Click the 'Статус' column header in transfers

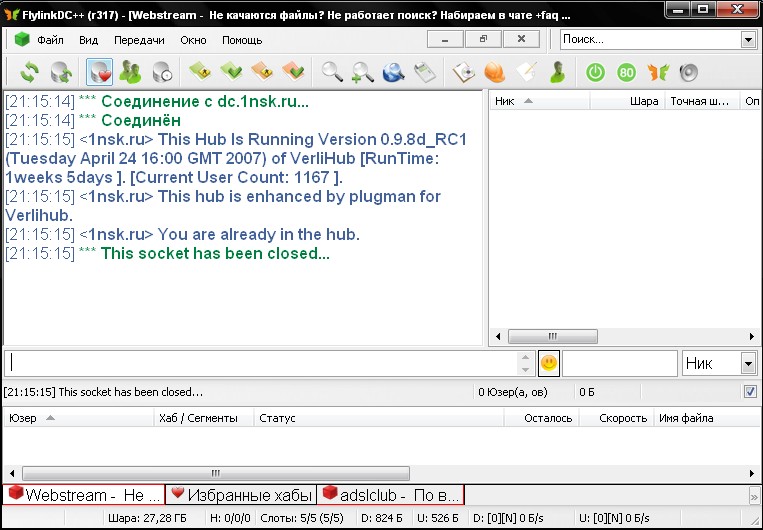pos(277,418)
